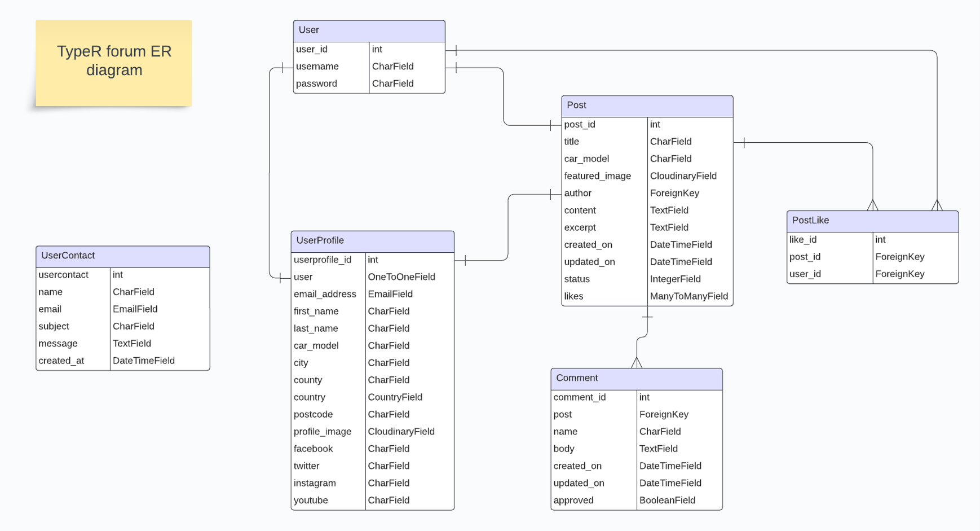Select the PostLike table title
Viewport: 980px width, 531px height.
pyautogui.click(x=872, y=221)
